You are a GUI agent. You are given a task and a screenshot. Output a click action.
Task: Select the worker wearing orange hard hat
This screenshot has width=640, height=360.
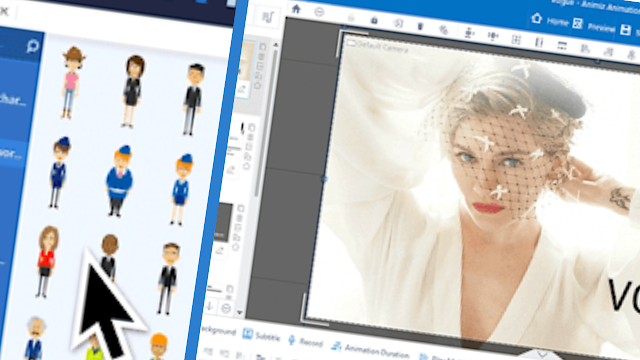point(158,346)
